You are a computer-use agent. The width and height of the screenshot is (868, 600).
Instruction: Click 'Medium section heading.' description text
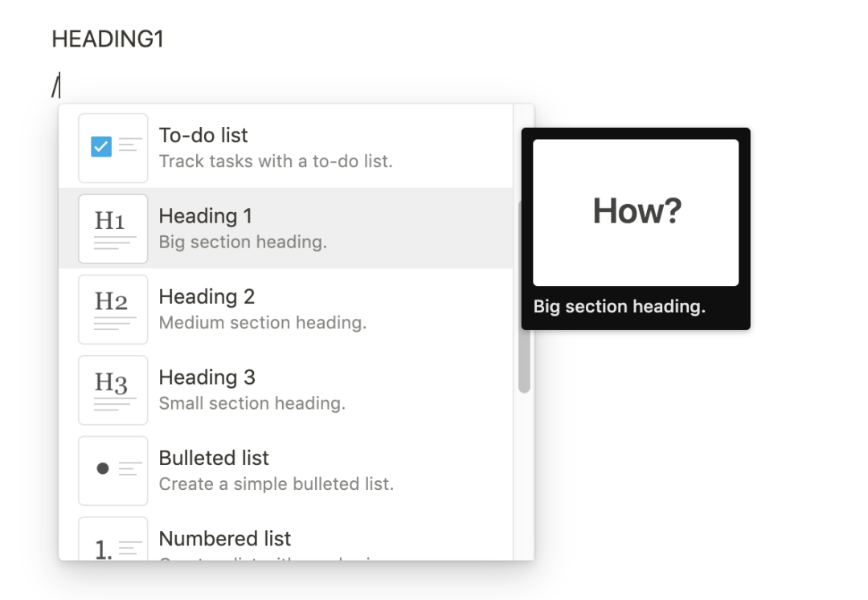tap(262, 322)
